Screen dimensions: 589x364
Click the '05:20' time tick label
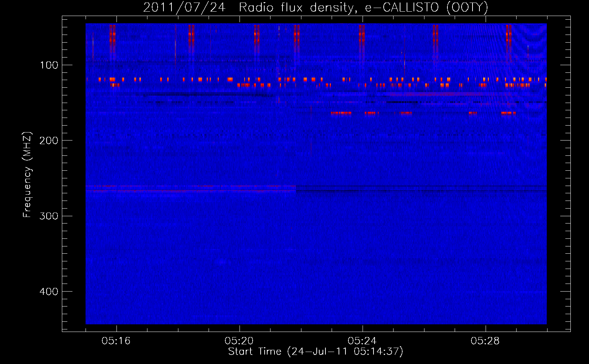click(x=239, y=341)
